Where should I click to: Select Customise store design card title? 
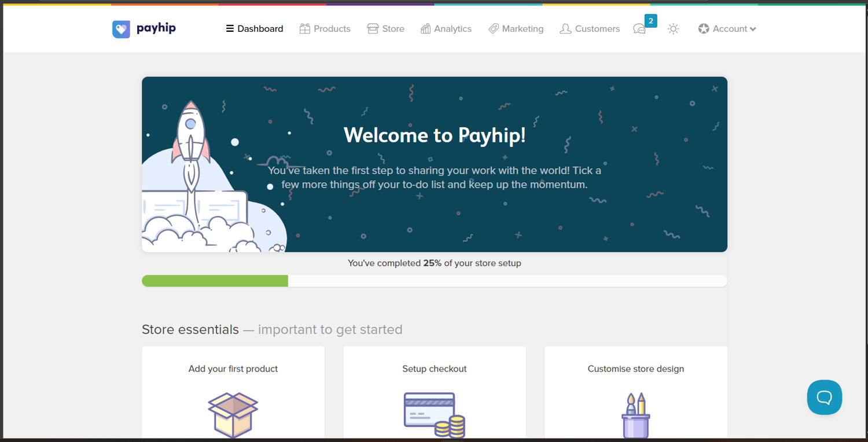pos(636,369)
